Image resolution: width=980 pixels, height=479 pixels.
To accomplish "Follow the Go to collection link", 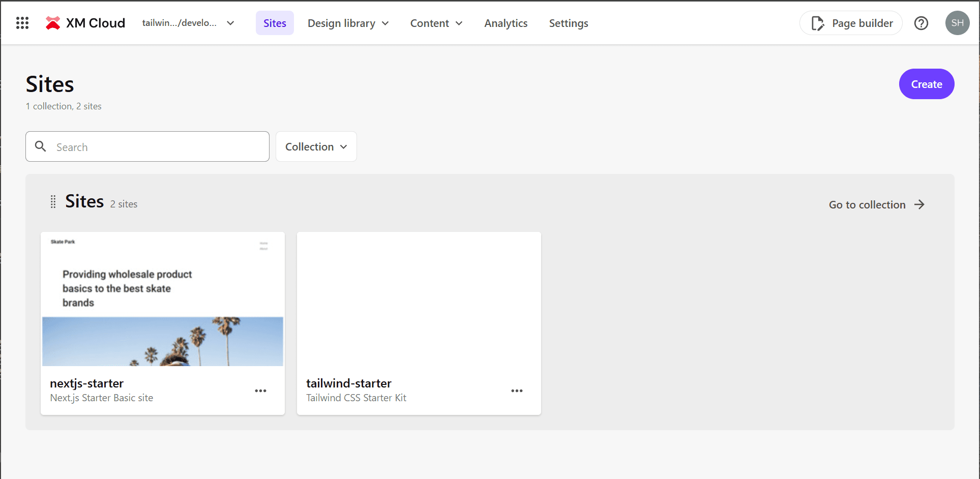I will coord(876,204).
